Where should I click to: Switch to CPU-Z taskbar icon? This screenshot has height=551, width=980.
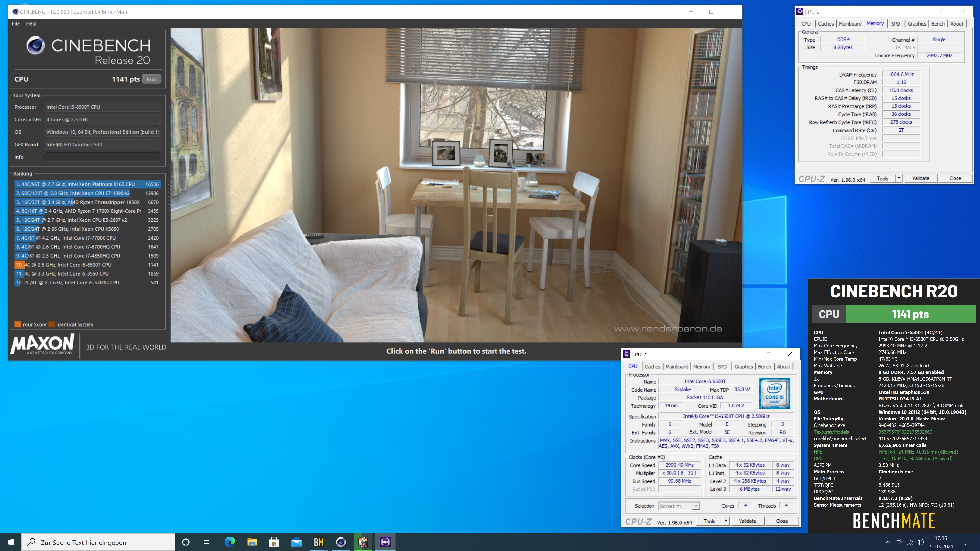[385, 542]
